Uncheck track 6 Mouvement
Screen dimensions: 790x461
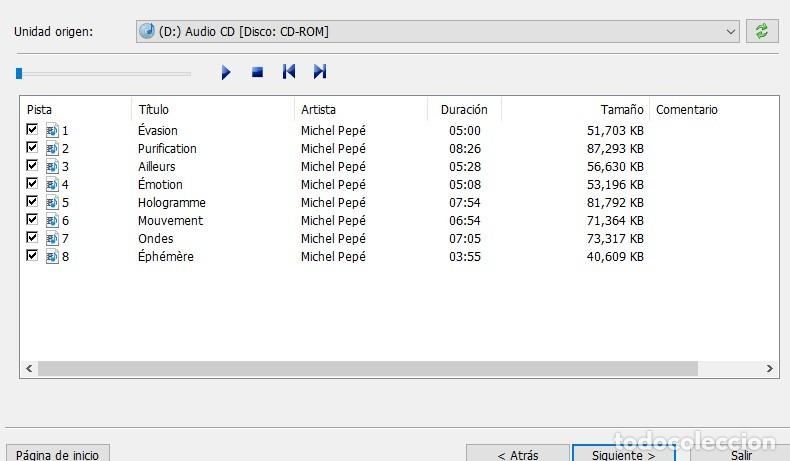[32, 219]
